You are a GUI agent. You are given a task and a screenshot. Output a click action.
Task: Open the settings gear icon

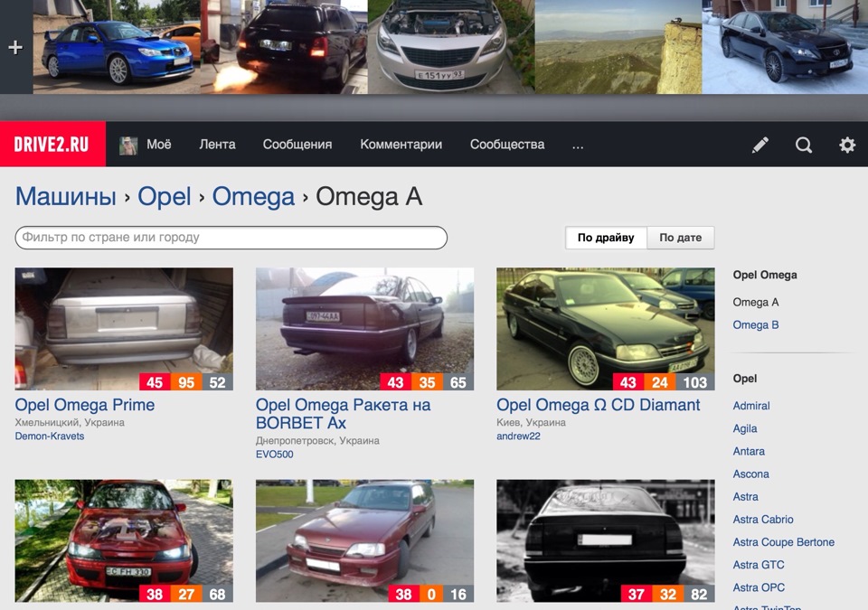pos(847,145)
